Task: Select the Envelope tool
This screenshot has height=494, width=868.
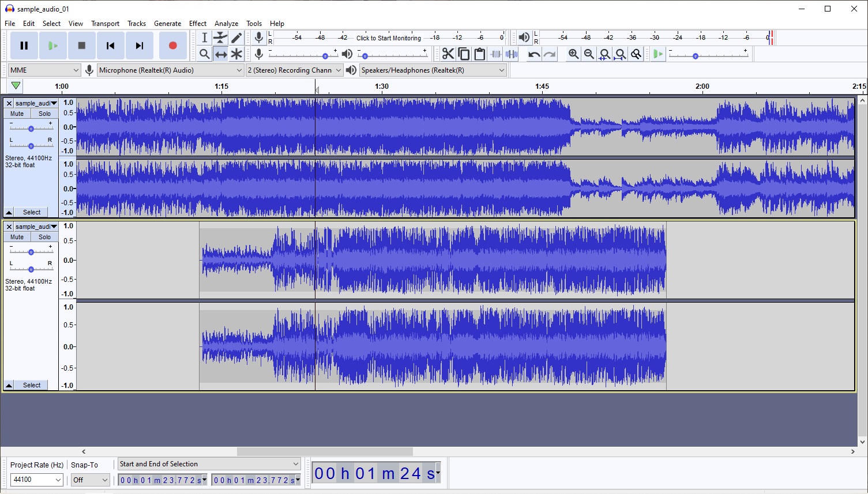Action: (x=220, y=38)
